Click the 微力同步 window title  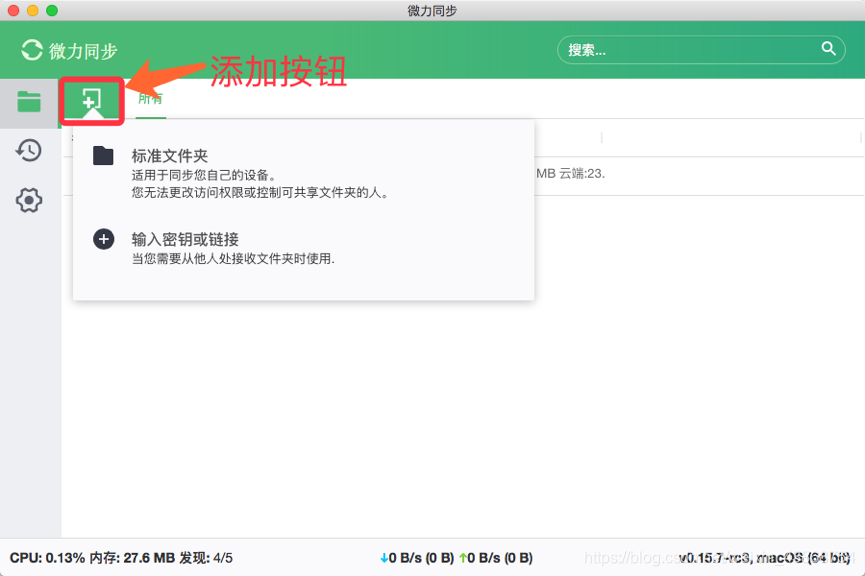(x=432, y=10)
